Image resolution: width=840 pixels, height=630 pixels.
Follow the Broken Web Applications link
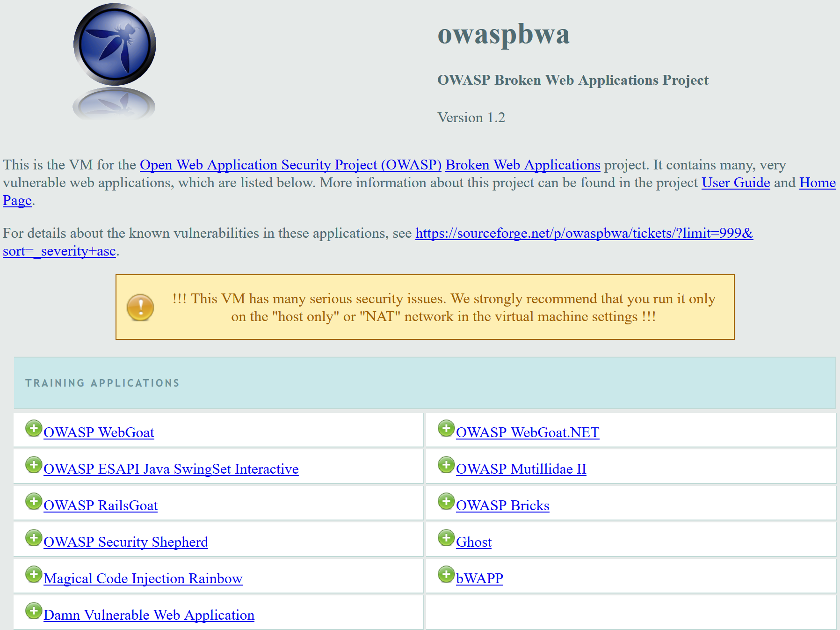pos(523,165)
